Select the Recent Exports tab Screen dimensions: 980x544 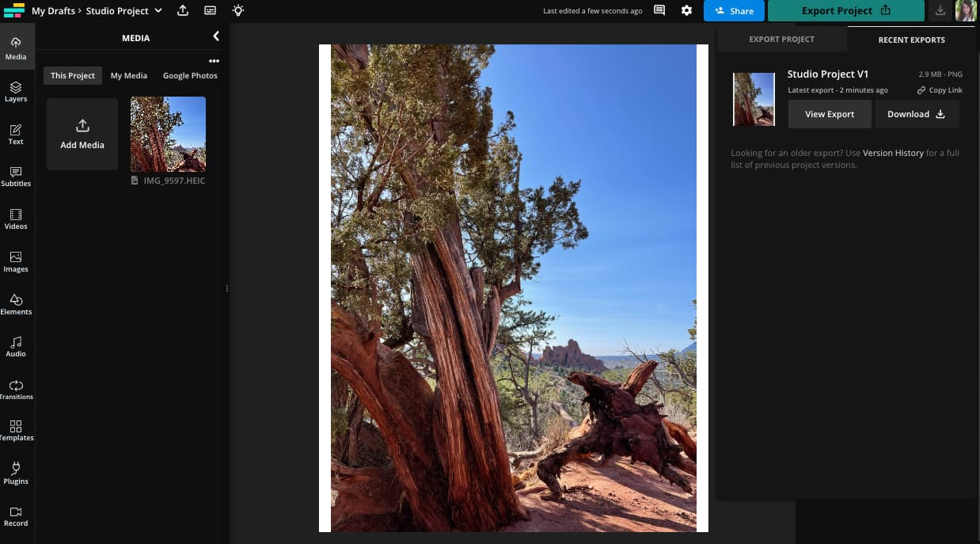911,40
